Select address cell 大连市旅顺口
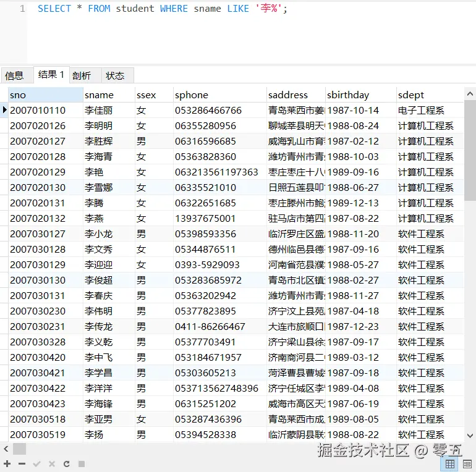The width and height of the screenshot is (476, 472). (x=296, y=327)
